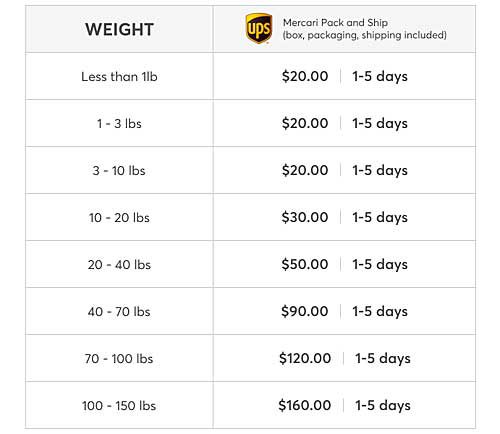This screenshot has width=500, height=434.
Task: Click the $120.00 price
Action: point(305,358)
